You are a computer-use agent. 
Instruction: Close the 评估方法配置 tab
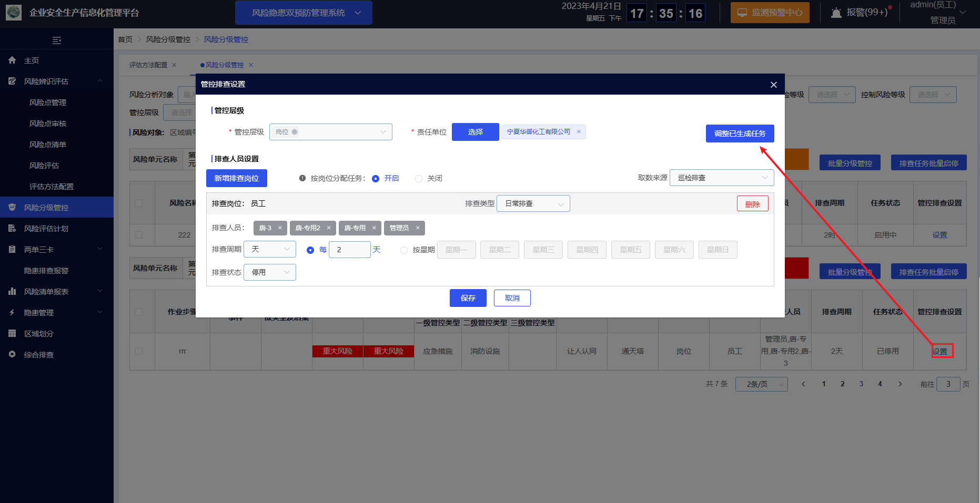coord(174,65)
